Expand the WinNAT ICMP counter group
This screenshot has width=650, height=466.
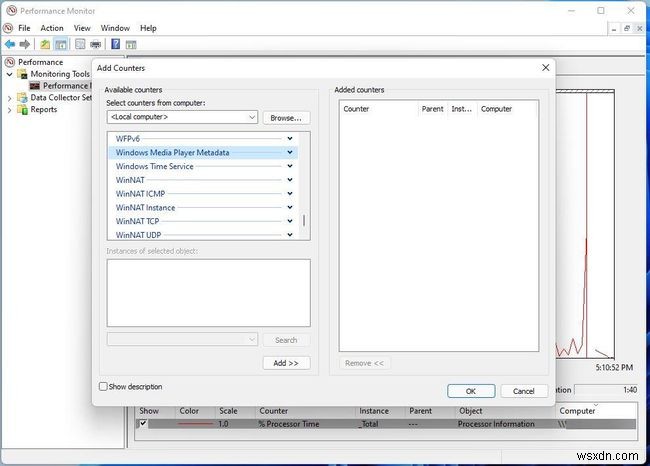coord(290,193)
